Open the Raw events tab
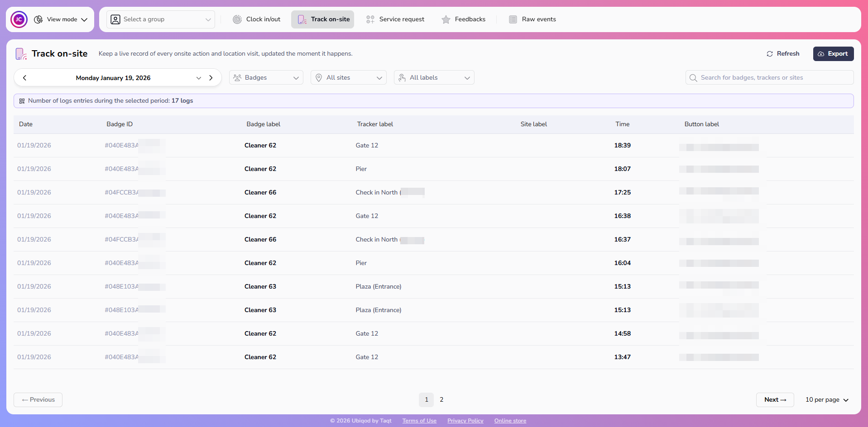This screenshot has height=427, width=868. 532,19
